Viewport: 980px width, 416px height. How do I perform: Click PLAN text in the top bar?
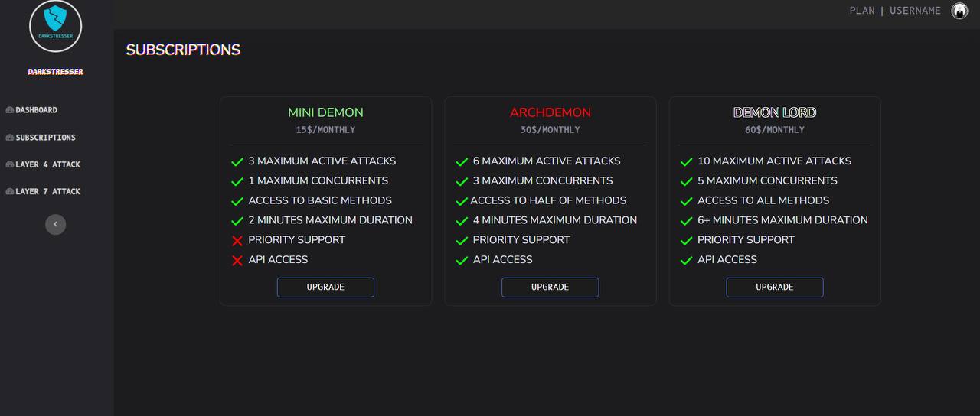click(862, 11)
